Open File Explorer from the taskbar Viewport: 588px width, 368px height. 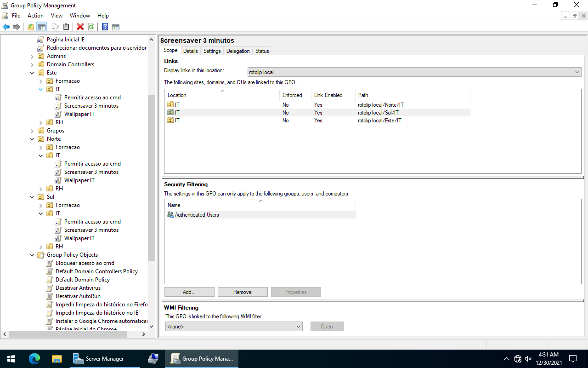[57, 359]
